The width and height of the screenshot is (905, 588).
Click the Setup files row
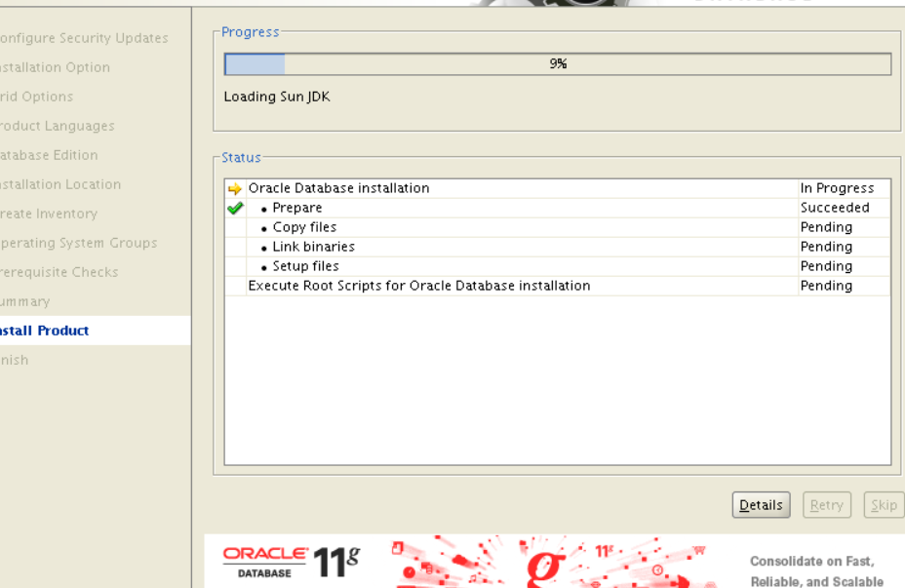coord(558,266)
